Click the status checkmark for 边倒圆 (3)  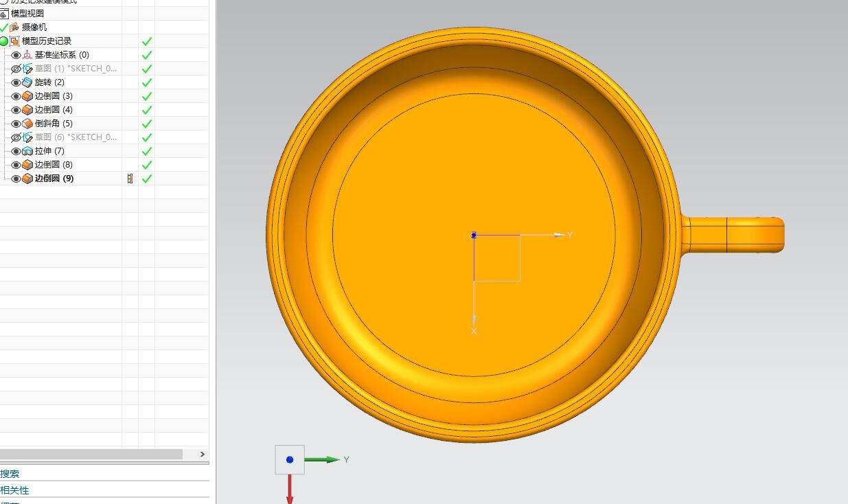pyautogui.click(x=146, y=96)
